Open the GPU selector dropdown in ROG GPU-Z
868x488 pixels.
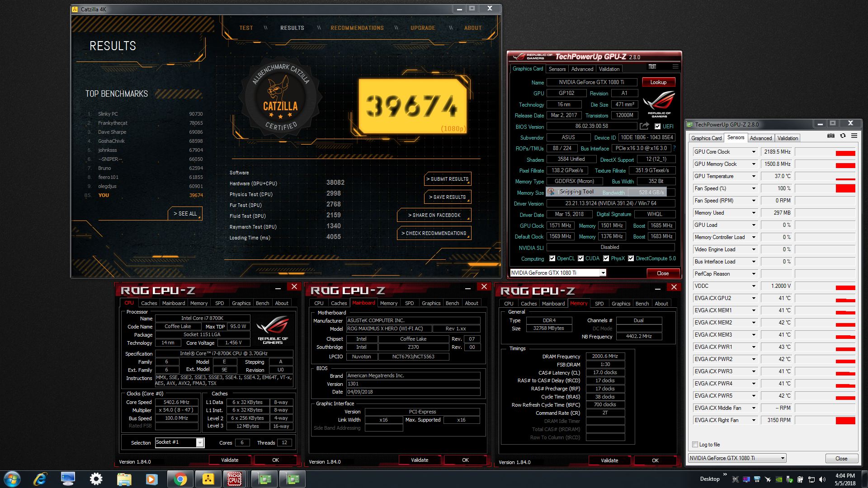[x=603, y=273]
